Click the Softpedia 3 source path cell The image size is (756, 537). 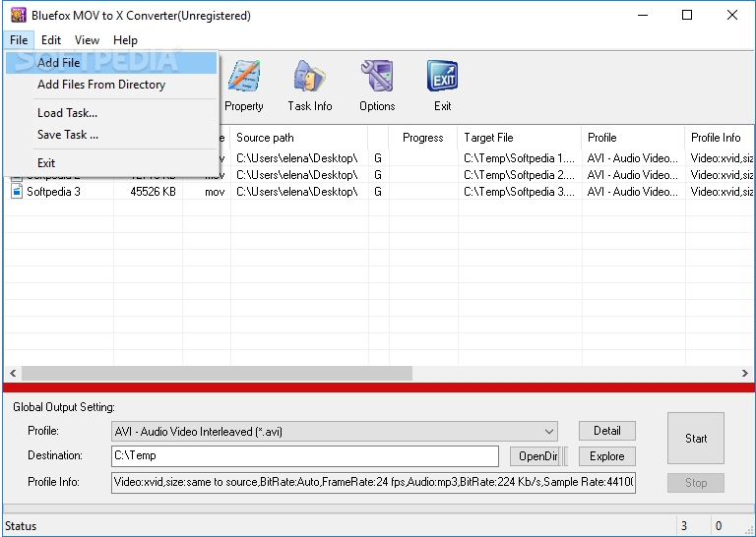click(297, 192)
